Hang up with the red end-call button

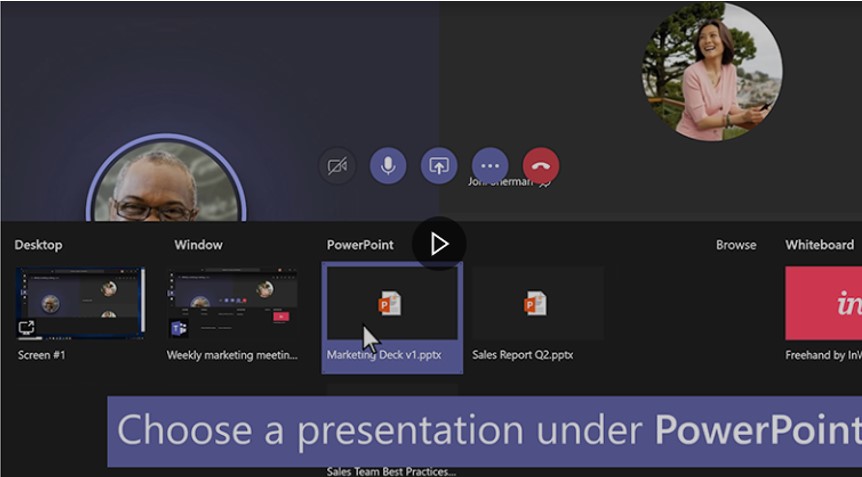click(541, 165)
